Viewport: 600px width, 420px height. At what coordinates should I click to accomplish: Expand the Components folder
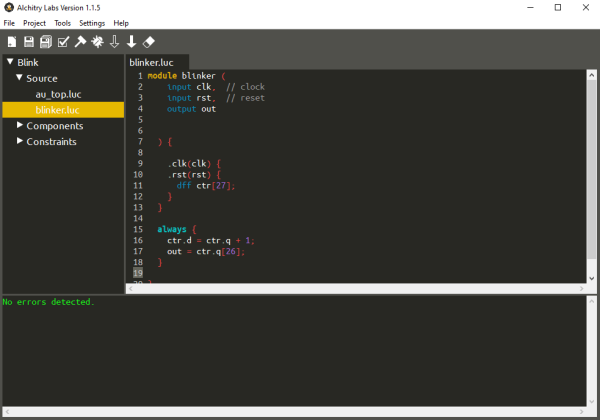(20, 125)
